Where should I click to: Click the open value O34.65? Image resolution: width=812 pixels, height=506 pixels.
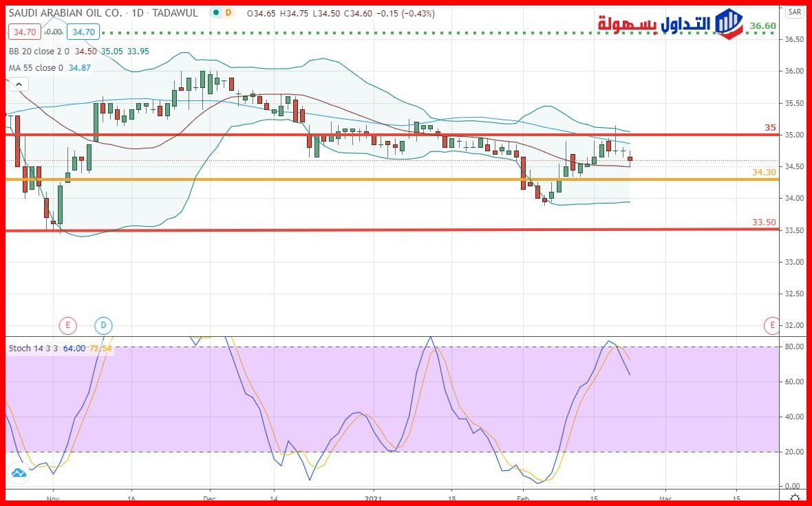[x=262, y=14]
